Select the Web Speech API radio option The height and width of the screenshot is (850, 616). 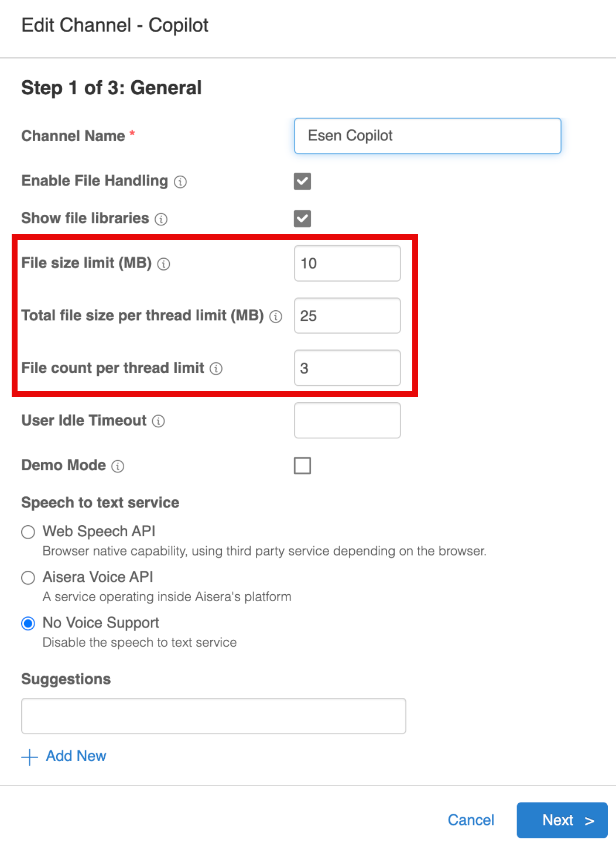(28, 532)
